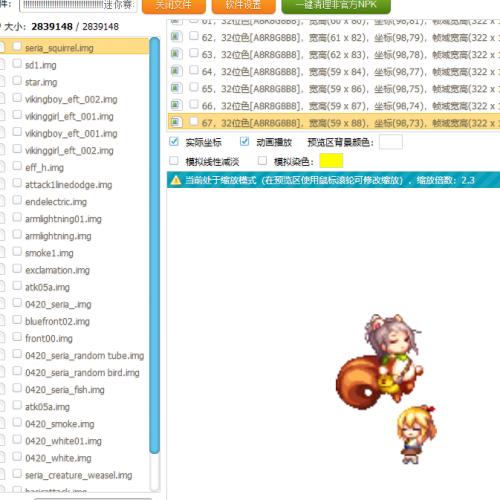Tick the checkbox beside 0420_seria_fish.img
500x500 pixels.
coord(17,388)
